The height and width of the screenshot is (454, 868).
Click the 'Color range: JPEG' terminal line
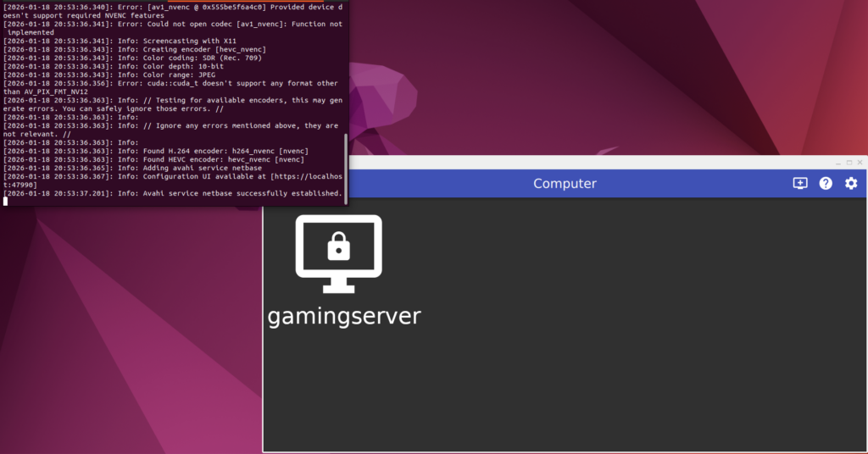(x=109, y=75)
